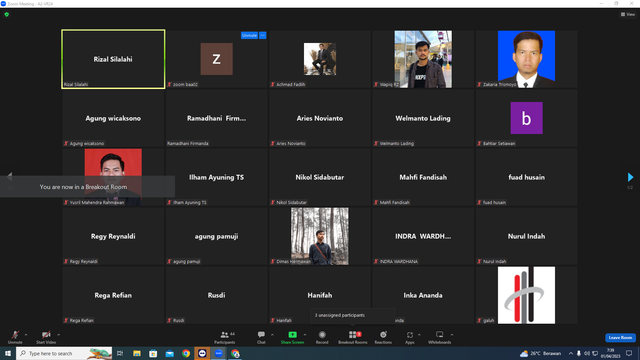640x360 pixels.
Task: Click the Start Video camera icon
Action: click(46, 335)
